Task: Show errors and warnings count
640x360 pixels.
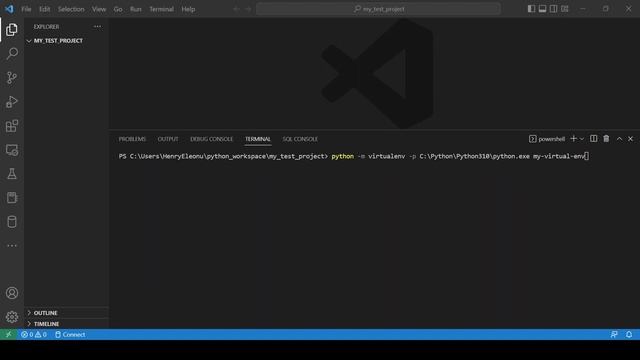Action: [x=34, y=334]
